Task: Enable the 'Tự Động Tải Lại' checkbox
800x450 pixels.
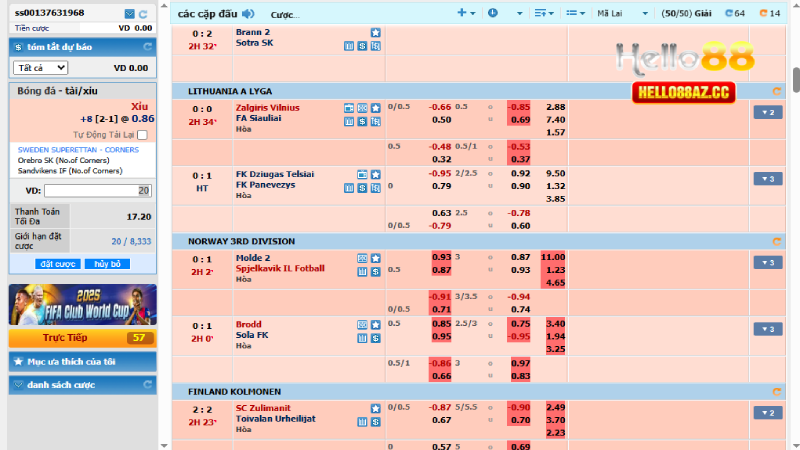Action: point(142,134)
